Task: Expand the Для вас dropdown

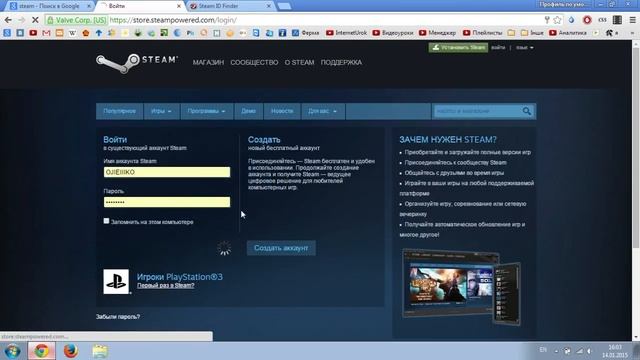Action: pos(322,111)
